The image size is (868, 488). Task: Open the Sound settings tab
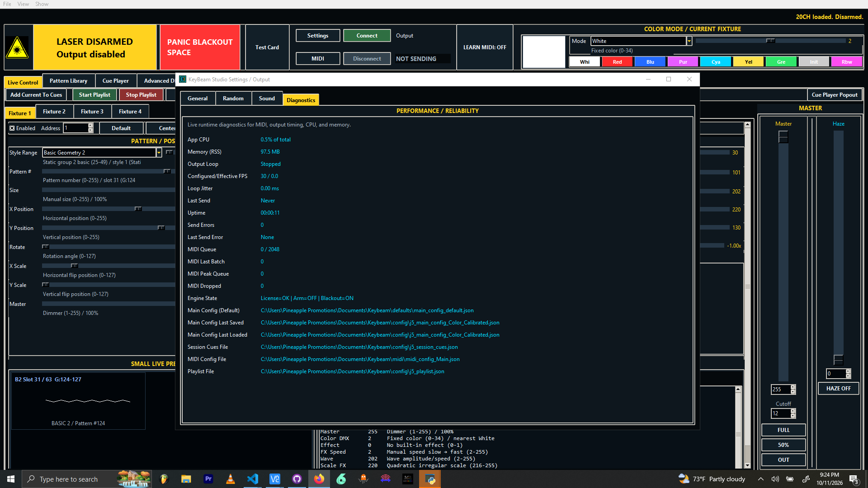[267, 99]
